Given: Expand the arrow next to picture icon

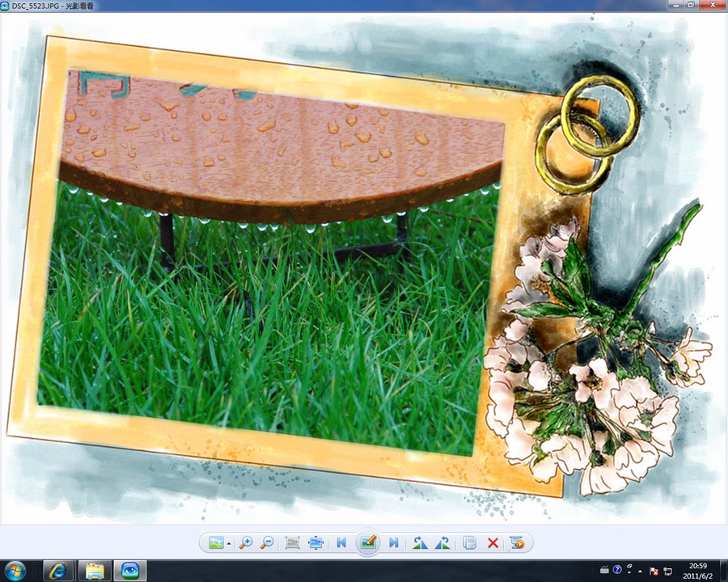Looking at the screenshot, I should [x=229, y=544].
